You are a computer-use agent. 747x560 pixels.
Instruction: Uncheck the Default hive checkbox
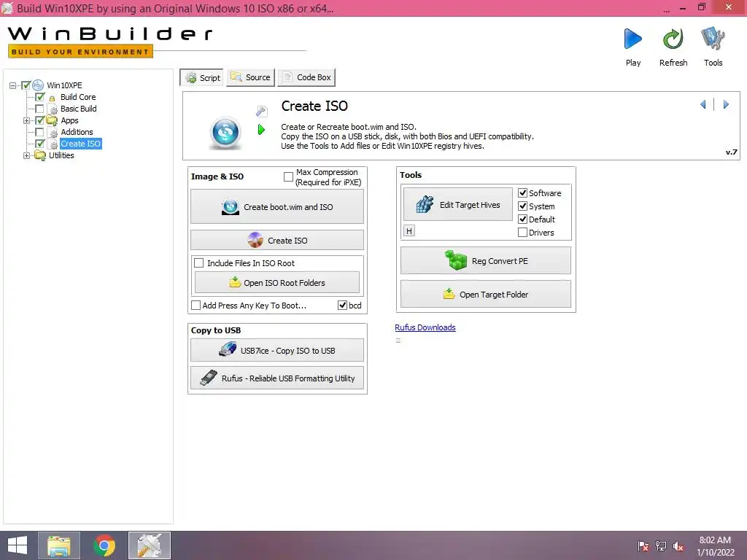coord(522,219)
